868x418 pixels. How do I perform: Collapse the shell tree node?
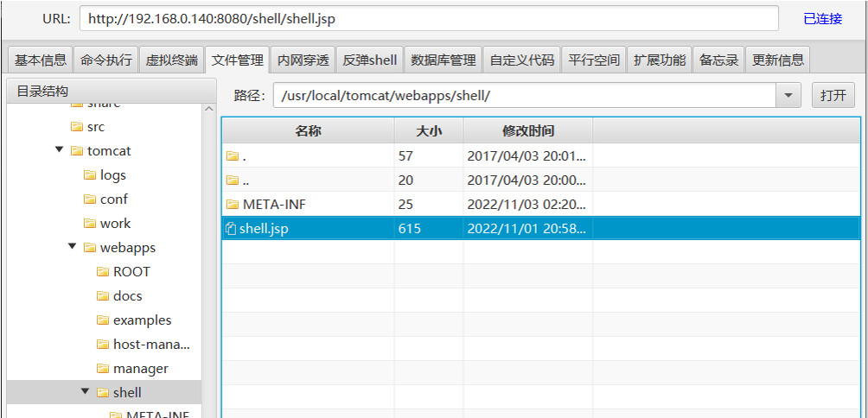(86, 392)
